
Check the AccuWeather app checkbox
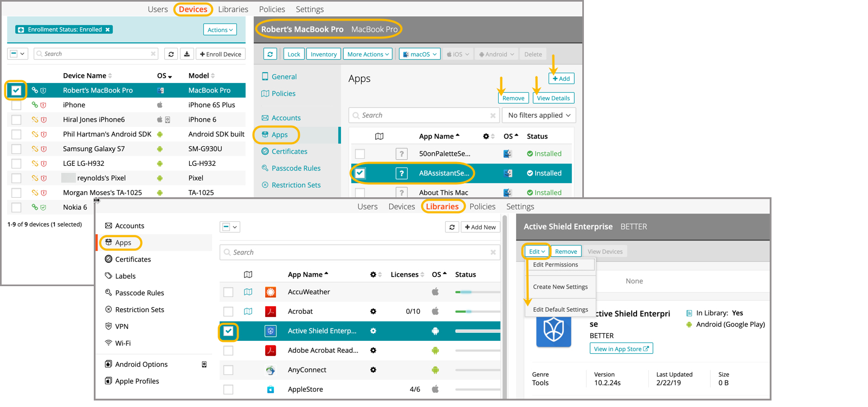[228, 292]
